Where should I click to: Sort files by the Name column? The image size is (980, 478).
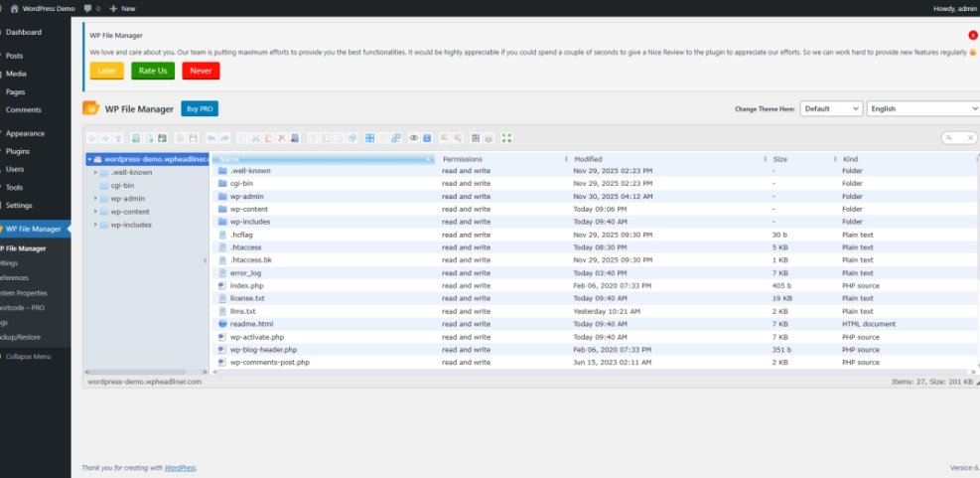coord(325,159)
